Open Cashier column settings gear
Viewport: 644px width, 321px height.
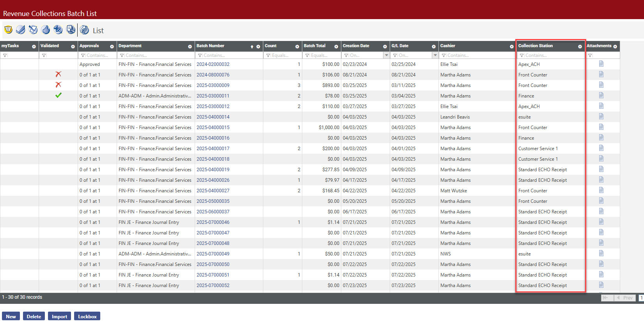(x=512, y=46)
